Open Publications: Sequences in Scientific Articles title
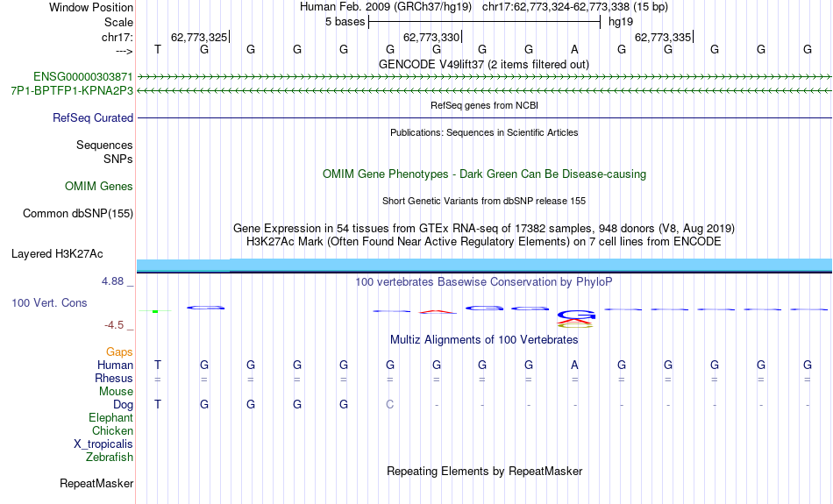 (484, 132)
